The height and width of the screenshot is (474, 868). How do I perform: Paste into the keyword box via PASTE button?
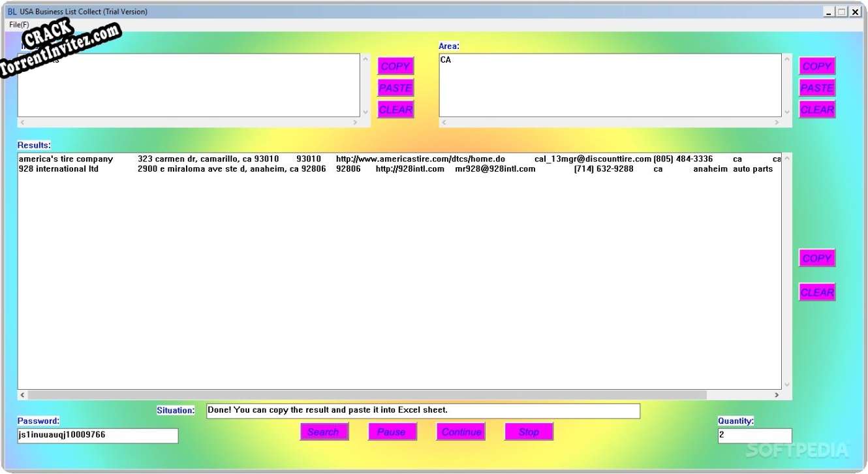click(395, 87)
